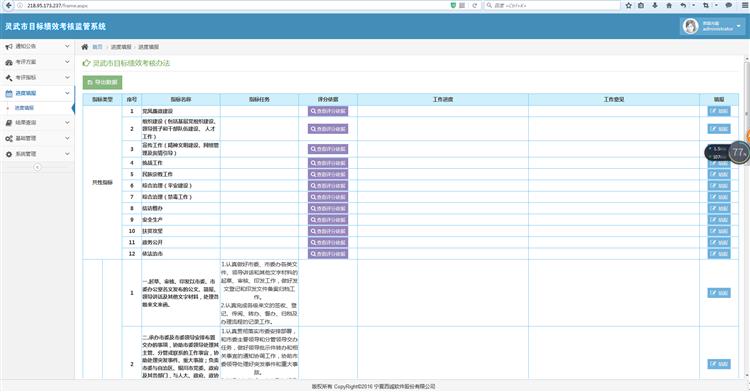Click the gavel icon in the sidebar

tap(9, 77)
